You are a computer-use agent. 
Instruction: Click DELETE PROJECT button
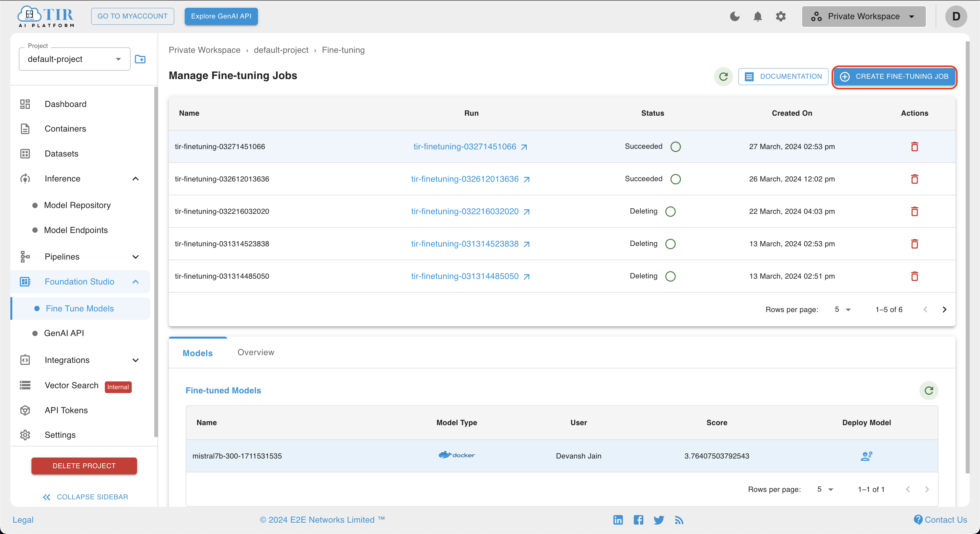pyautogui.click(x=84, y=466)
